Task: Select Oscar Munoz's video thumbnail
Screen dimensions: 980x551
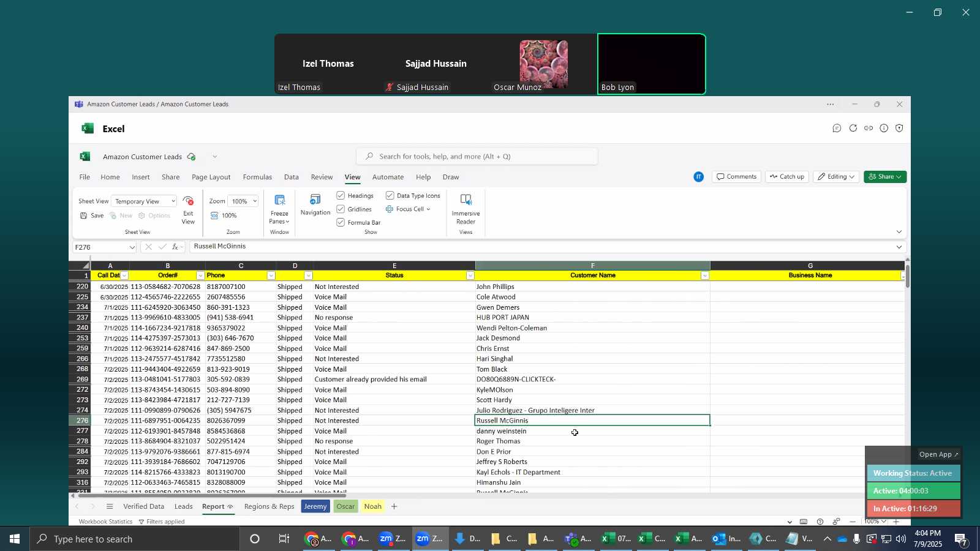Action: pyautogui.click(x=543, y=64)
